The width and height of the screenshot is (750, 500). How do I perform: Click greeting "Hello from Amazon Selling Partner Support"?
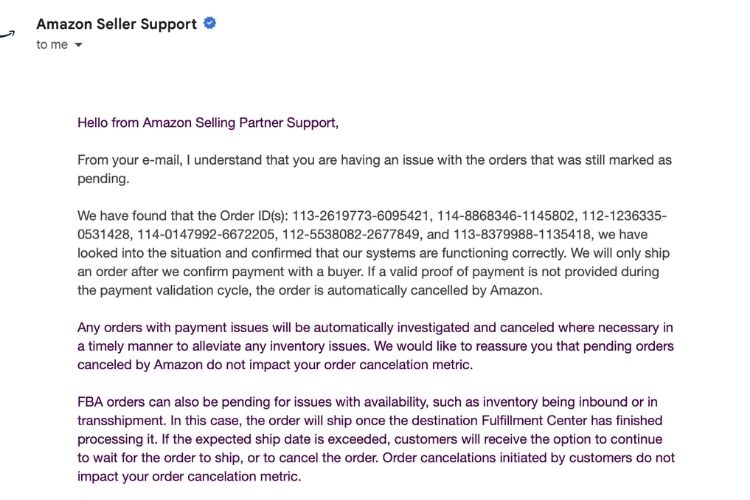tap(207, 123)
